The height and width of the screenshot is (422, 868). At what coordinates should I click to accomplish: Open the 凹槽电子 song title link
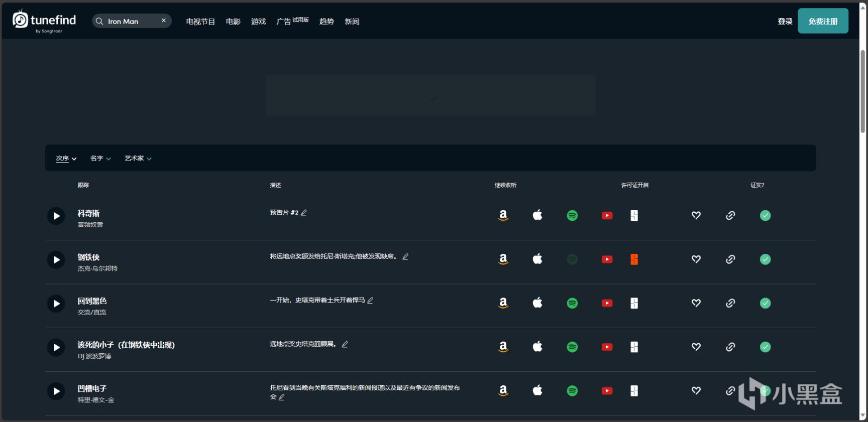(x=92, y=388)
